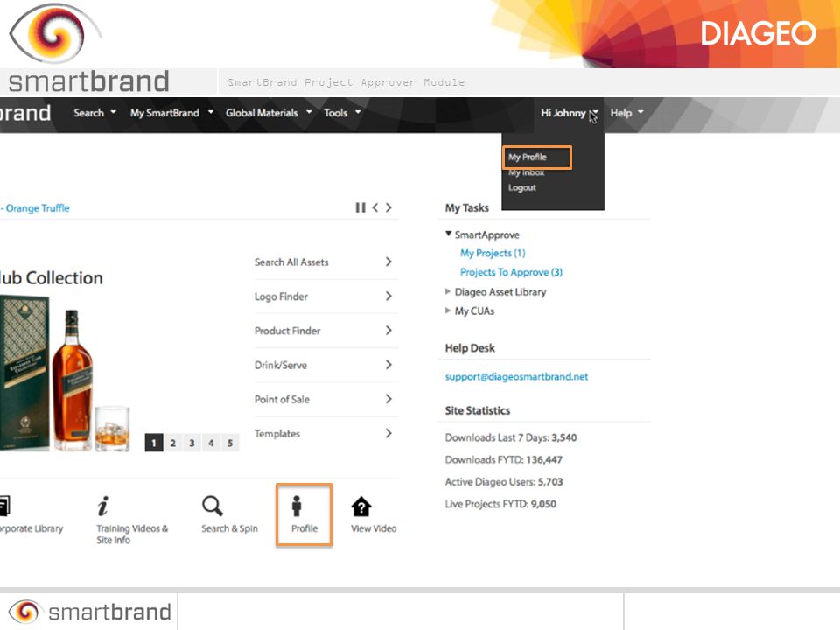Click support@diageosmartbrand.net email link
This screenshot has height=630, width=840.
point(516,376)
